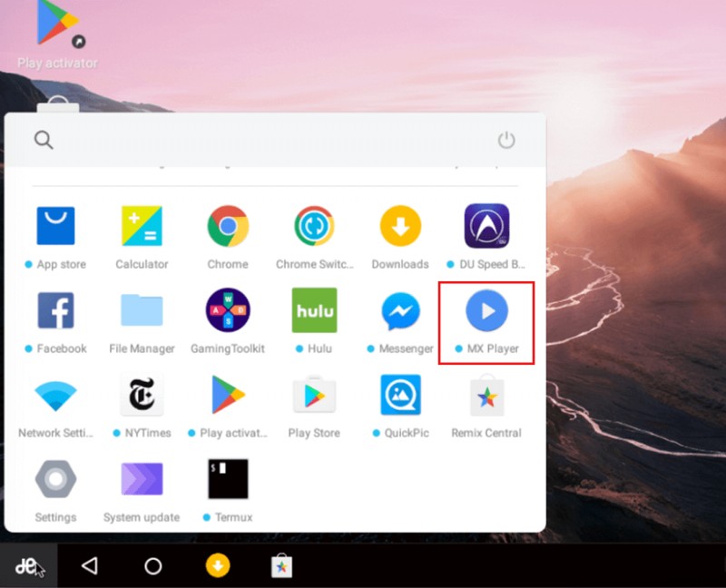Open the Downloads app
Viewport: 726px width, 588px height.
coord(399,226)
